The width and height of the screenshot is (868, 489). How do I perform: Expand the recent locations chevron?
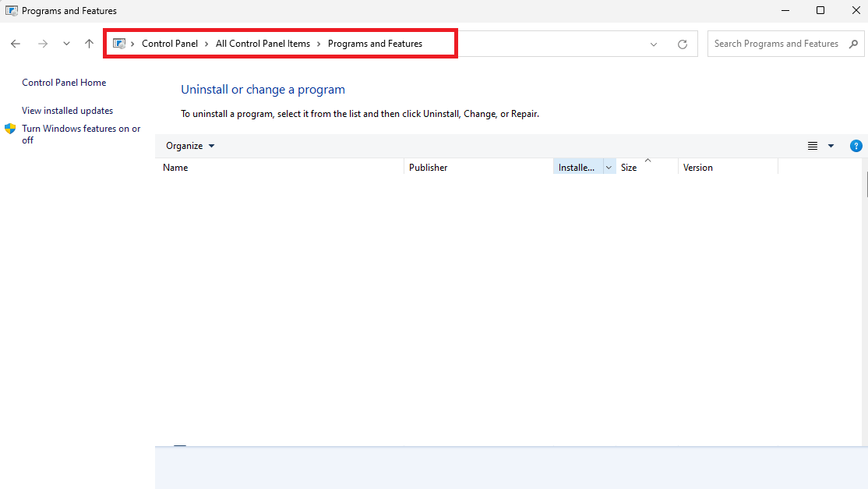pyautogui.click(x=66, y=44)
